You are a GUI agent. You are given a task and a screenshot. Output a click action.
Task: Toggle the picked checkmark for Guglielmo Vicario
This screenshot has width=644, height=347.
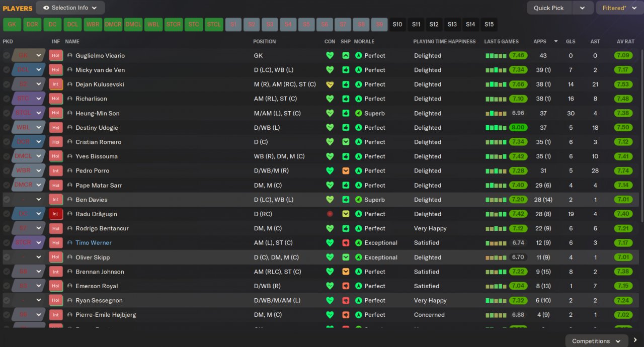pos(7,56)
